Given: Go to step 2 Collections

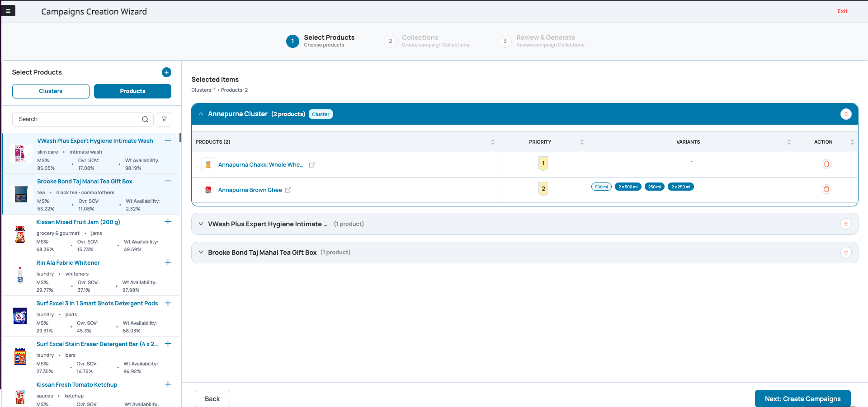Looking at the screenshot, I should (x=427, y=41).
